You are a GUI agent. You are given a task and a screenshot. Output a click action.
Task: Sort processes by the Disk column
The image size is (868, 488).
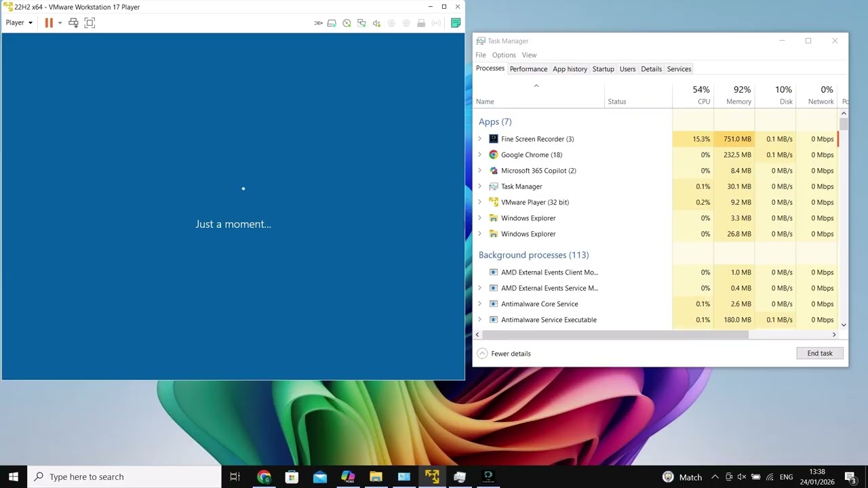[x=775, y=95]
